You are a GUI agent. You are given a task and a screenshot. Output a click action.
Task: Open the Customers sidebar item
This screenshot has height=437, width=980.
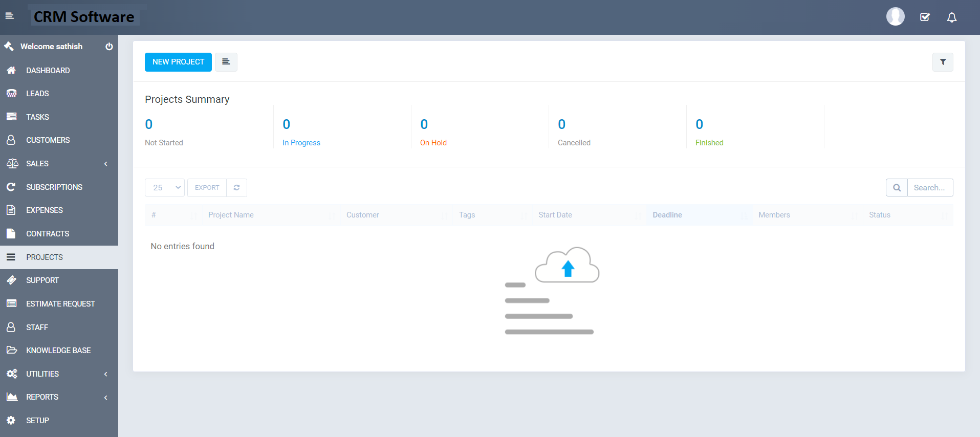(x=48, y=140)
